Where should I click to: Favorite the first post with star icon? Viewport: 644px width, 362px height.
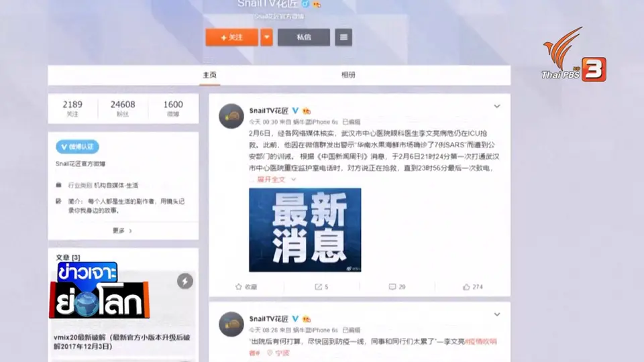click(246, 286)
